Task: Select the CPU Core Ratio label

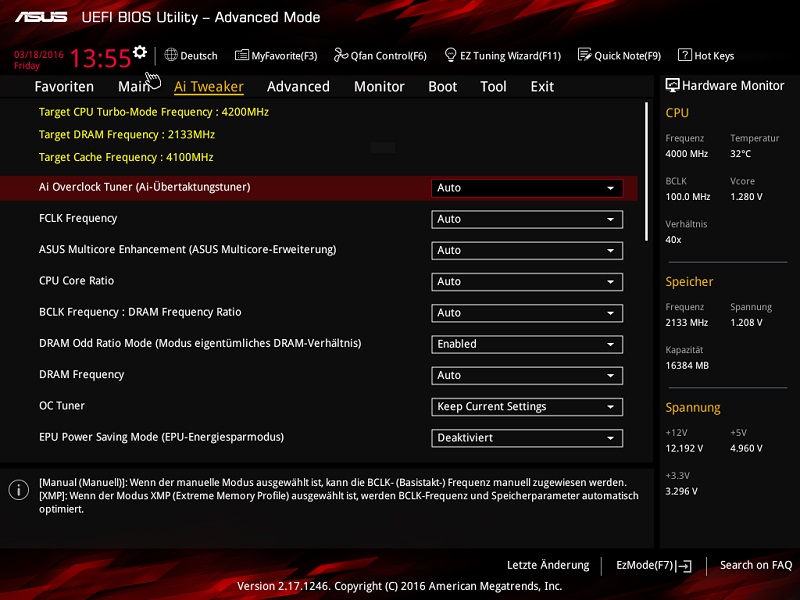Action: 77,281
